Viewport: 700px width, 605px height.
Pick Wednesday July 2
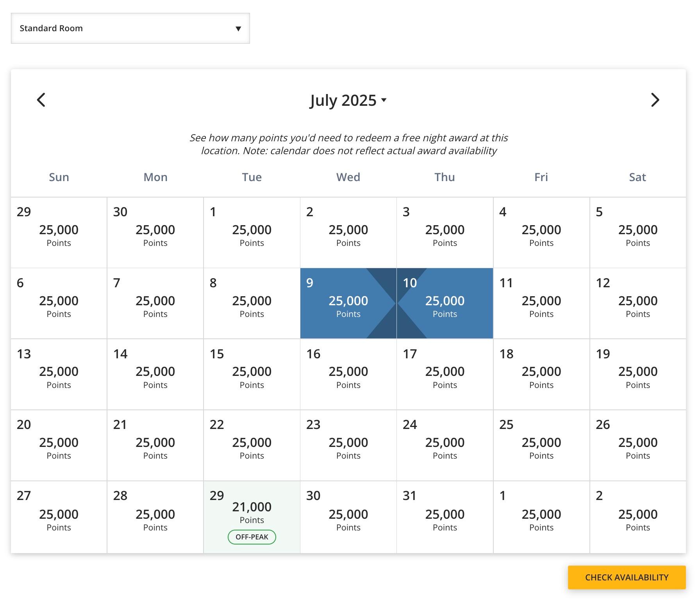tap(348, 233)
